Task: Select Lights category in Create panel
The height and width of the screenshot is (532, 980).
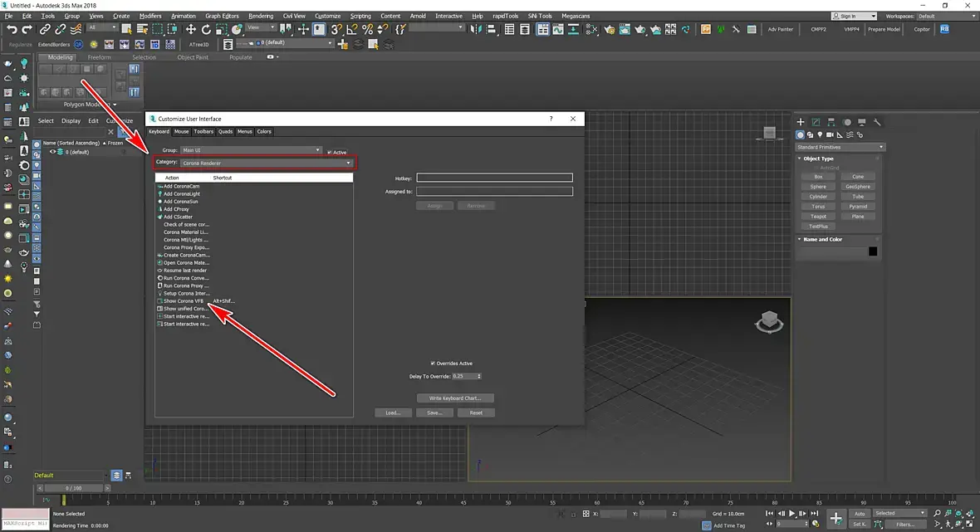Action: point(820,135)
